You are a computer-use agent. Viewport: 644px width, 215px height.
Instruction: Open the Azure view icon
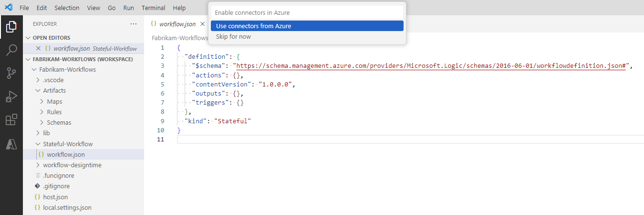pyautogui.click(x=11, y=144)
